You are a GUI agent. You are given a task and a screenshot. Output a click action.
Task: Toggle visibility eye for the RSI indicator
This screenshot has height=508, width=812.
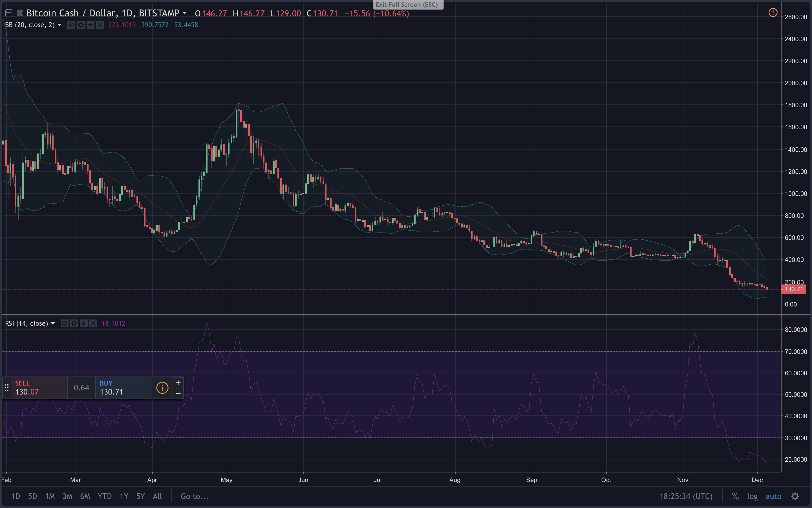pyautogui.click(x=64, y=323)
